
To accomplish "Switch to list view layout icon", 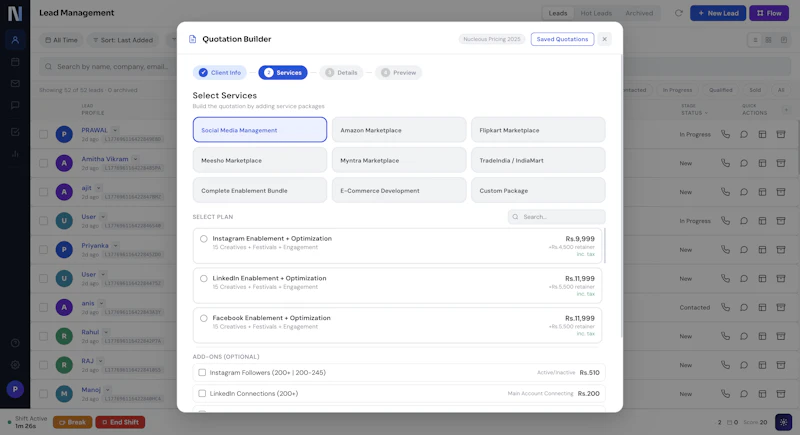I will click(x=755, y=40).
